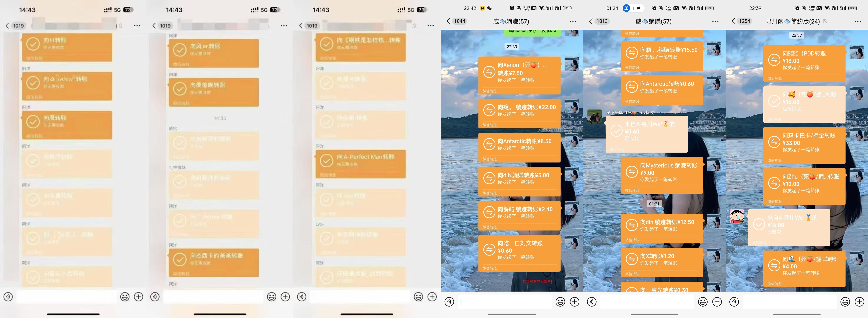Tap voice icon in middle 14:43 screen
The image size is (868, 318).
[155, 297]
